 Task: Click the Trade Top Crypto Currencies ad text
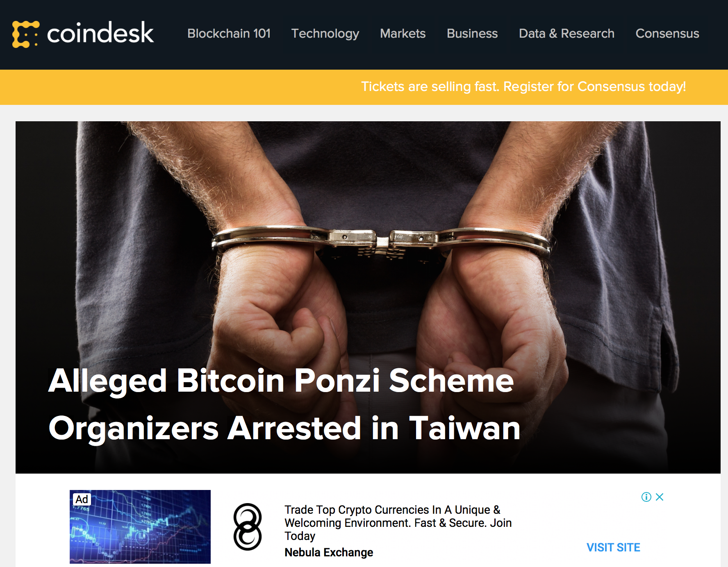[398, 523]
